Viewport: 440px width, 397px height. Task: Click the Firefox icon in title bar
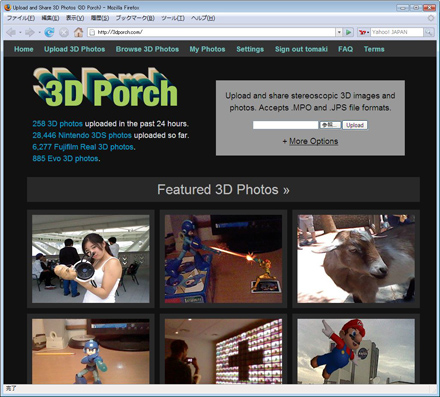(x=7, y=7)
